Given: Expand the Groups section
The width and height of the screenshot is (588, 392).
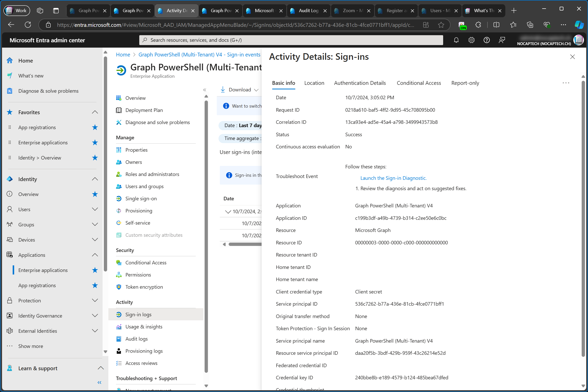Looking at the screenshot, I should 95,225.
